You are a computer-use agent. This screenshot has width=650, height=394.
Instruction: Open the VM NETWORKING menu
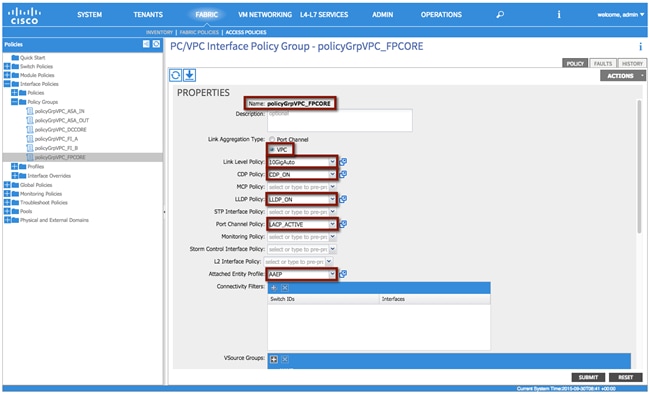(x=265, y=15)
